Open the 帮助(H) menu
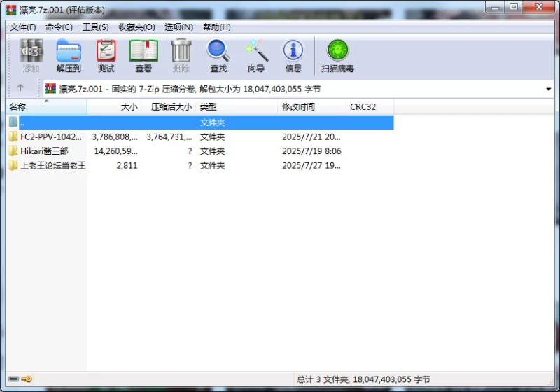Screen dimensions: 560x392 tap(217, 27)
